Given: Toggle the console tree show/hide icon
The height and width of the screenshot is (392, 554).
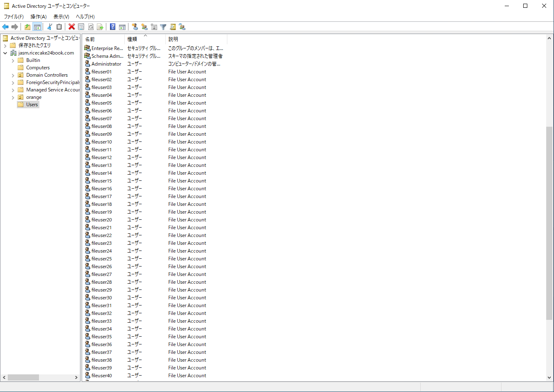Looking at the screenshot, I should coord(37,27).
